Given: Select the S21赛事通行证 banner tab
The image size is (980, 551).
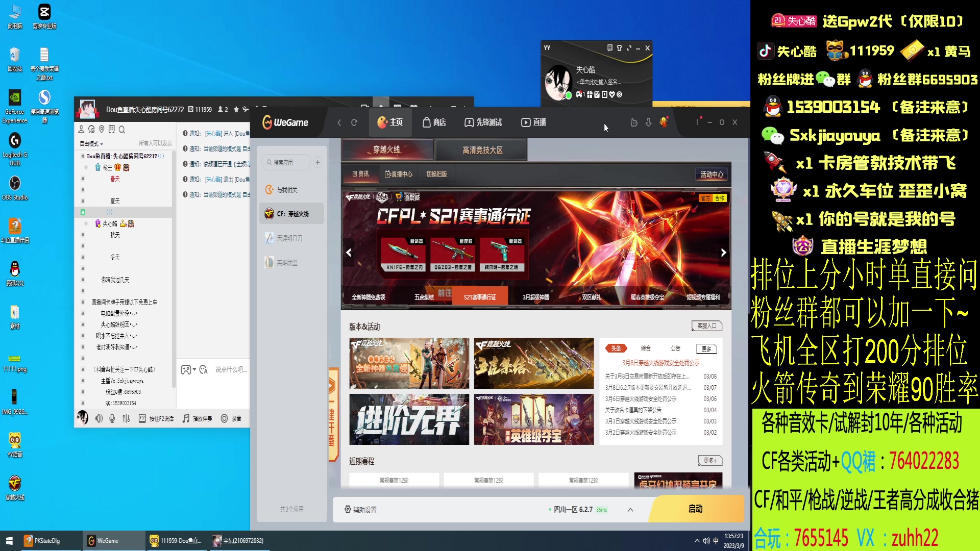Looking at the screenshot, I should pyautogui.click(x=480, y=297).
